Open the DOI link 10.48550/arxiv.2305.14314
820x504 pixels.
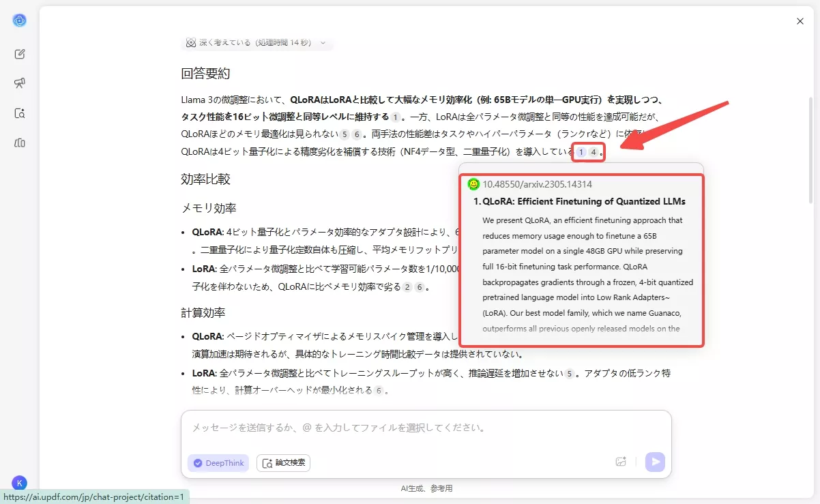(x=537, y=183)
